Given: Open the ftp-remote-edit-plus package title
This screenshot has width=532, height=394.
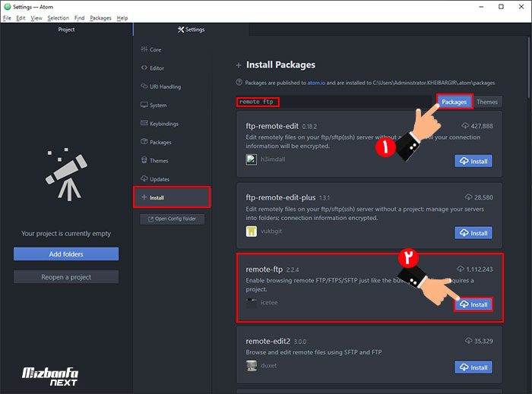Looking at the screenshot, I should pos(280,197).
